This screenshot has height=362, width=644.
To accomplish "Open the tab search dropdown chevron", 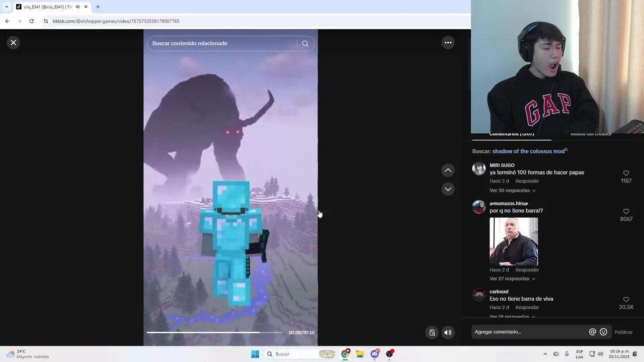I will (x=7, y=7).
